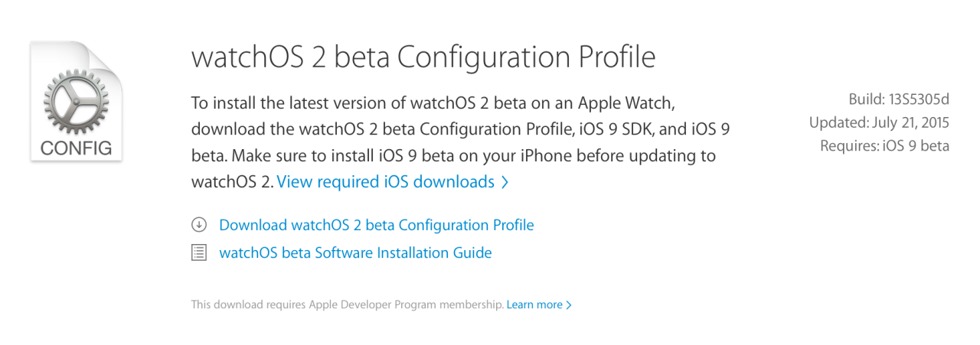This screenshot has width=980, height=345.
Task: Click the Build: 13S5305d text
Action: point(898,99)
